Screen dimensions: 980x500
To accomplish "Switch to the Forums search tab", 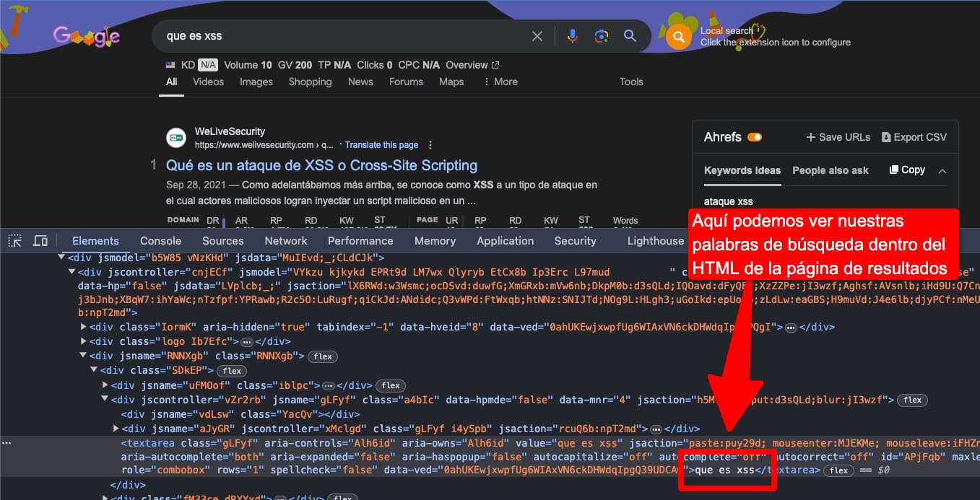I will (406, 82).
